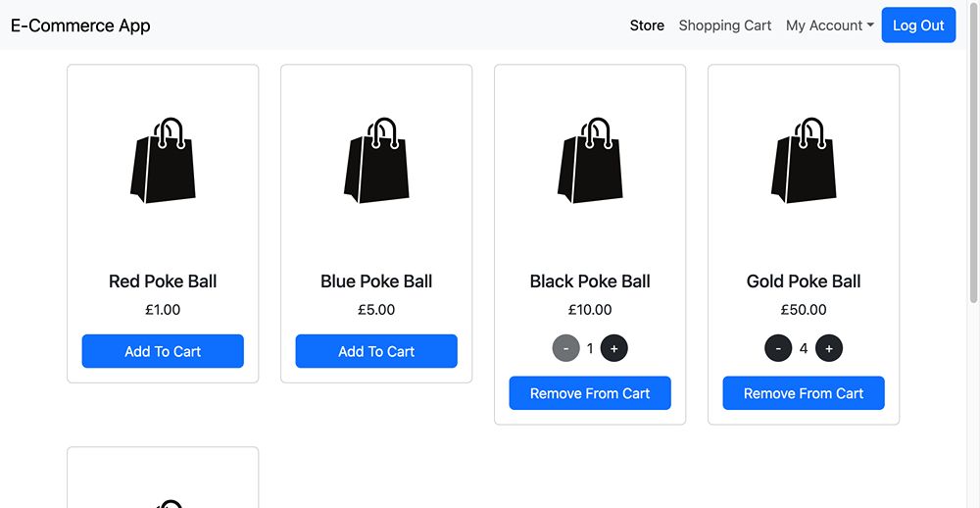980x508 pixels.
Task: Open the Store nav link
Action: [647, 25]
